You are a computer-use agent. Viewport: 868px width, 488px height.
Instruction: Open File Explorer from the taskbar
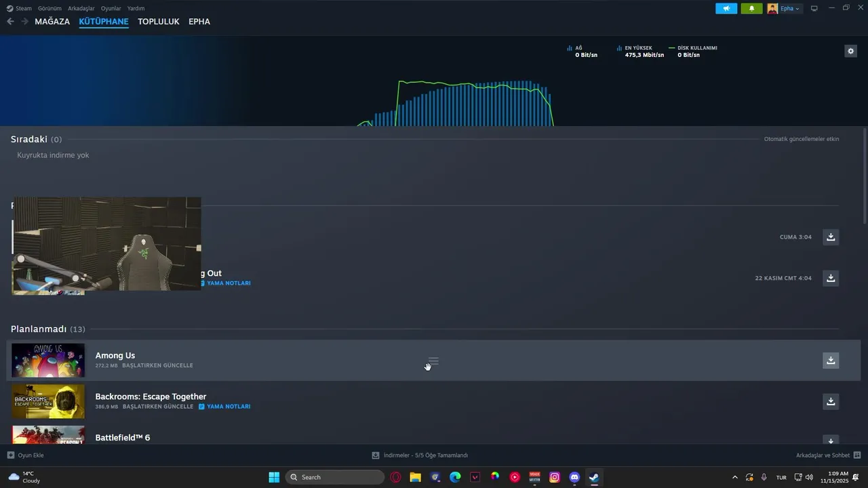click(415, 477)
